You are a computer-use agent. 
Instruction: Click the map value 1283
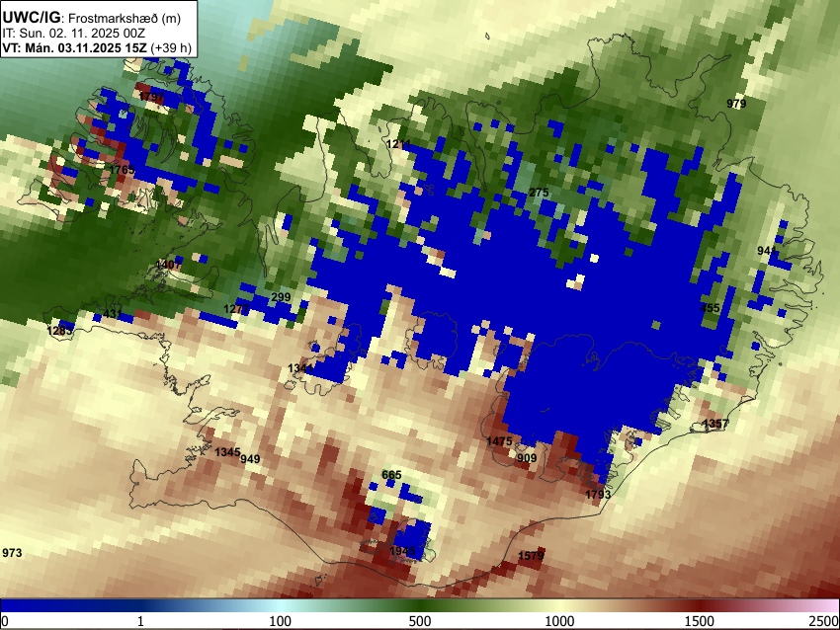[x=59, y=330]
